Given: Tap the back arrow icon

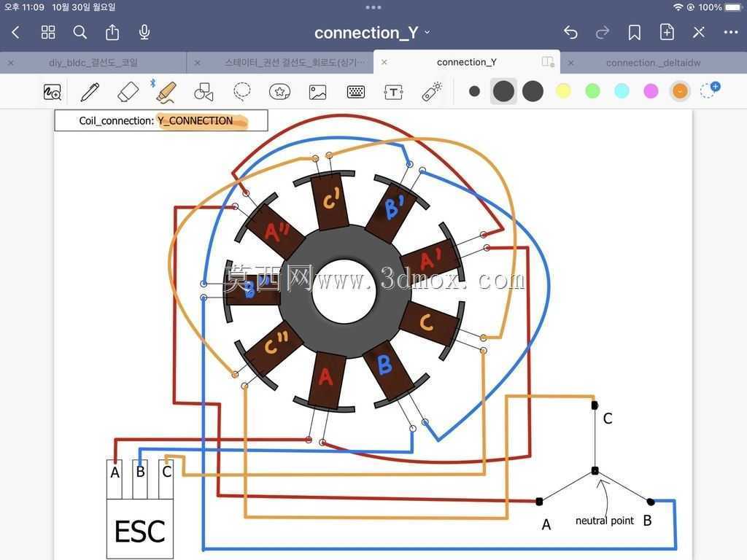Looking at the screenshot, I should [x=15, y=32].
